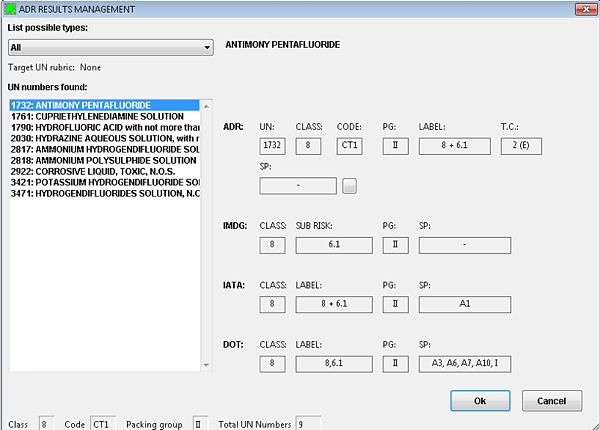Viewport: 600px width, 430px height.
Task: Click the small button beside ADR SP field
Action: [x=349, y=186]
